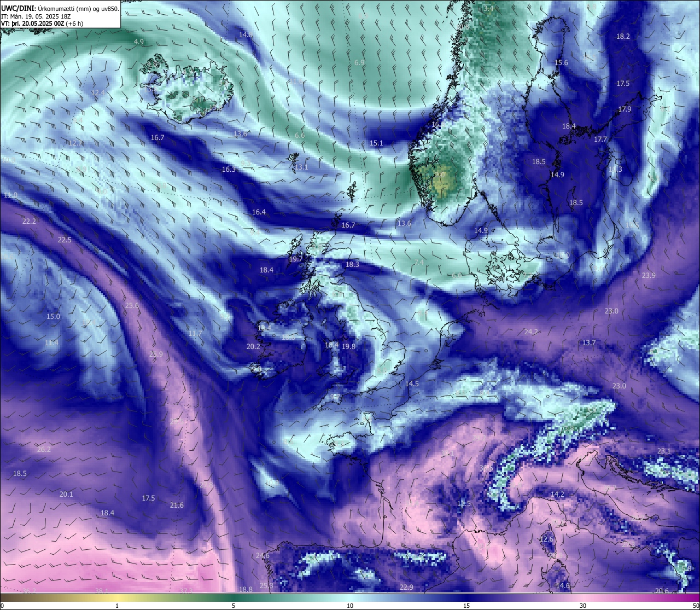The height and width of the screenshot is (610, 700).
Task: Click the '17.9' value over Finland
Action: (x=625, y=109)
